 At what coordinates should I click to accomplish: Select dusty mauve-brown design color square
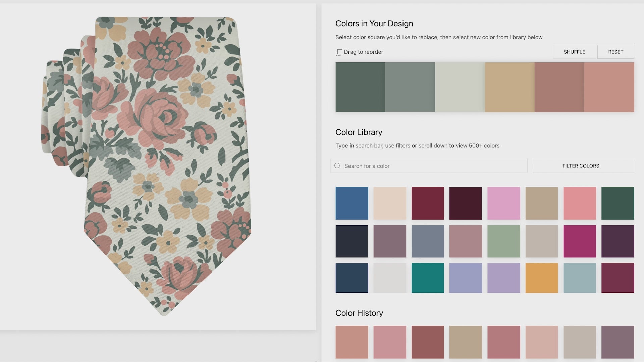559,87
